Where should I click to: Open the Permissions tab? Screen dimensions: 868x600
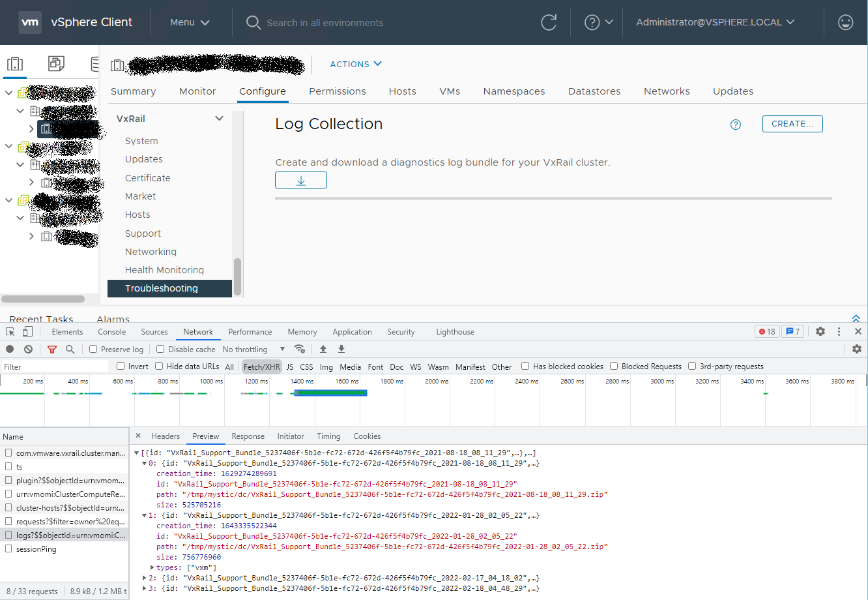point(337,91)
